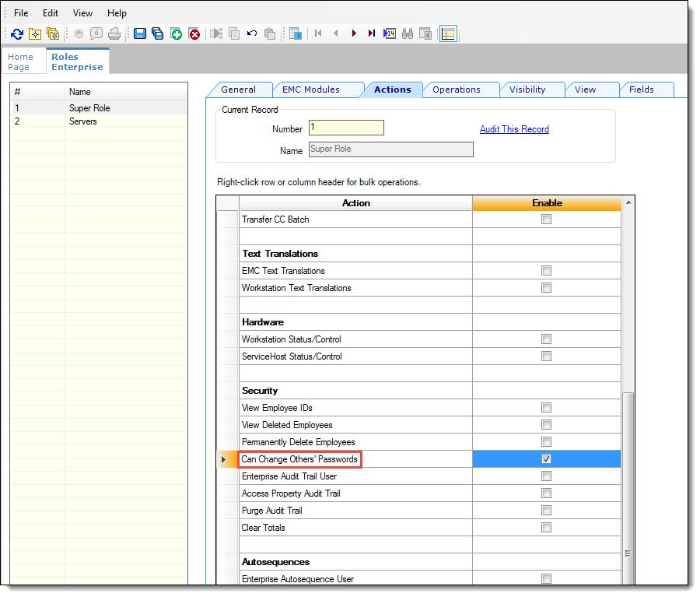Click the Name field showing Super Role
Screen dimensions: 700x597
[x=390, y=149]
